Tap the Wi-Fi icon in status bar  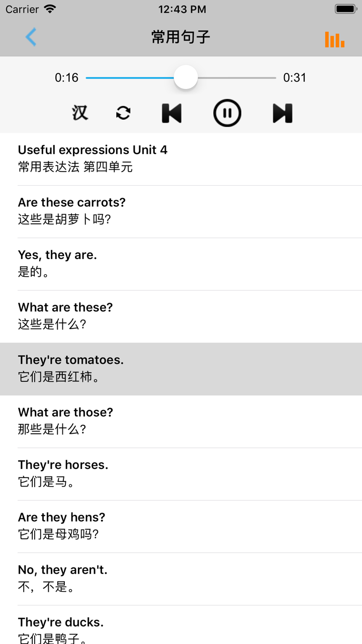(50, 9)
